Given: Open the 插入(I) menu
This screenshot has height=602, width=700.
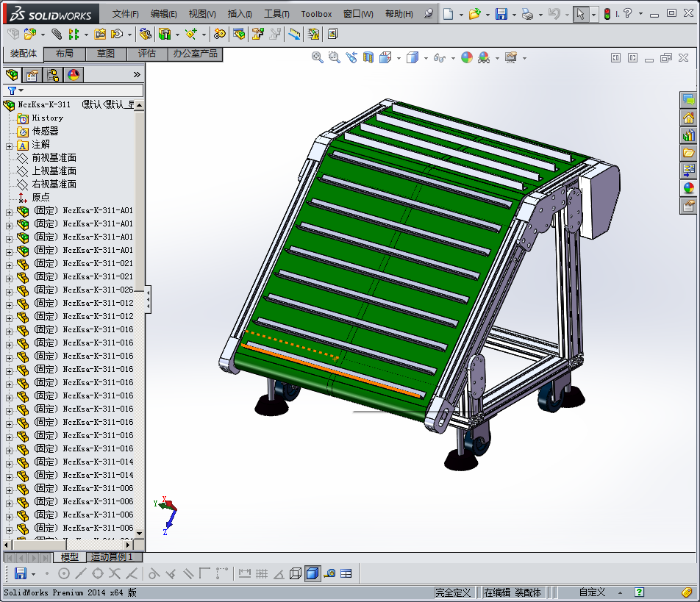Looking at the screenshot, I should [240, 14].
